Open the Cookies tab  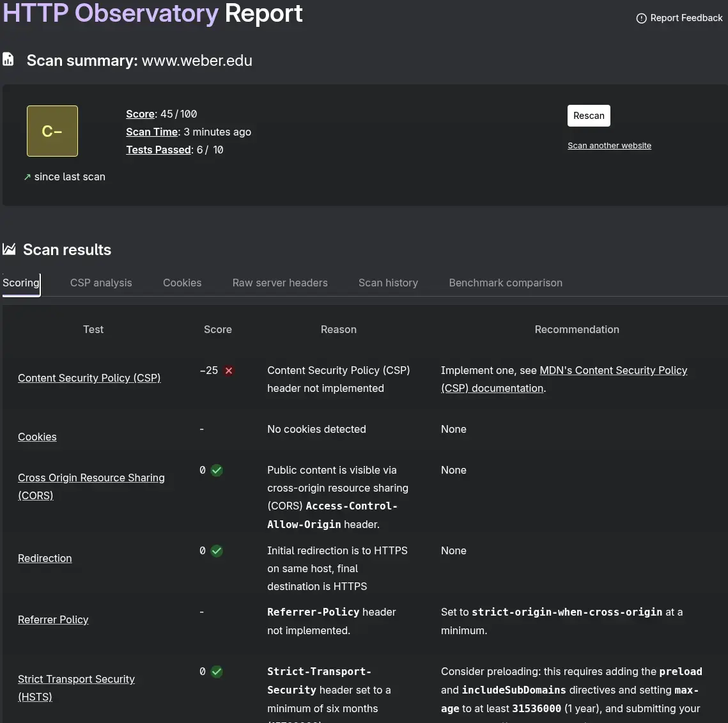coord(182,283)
